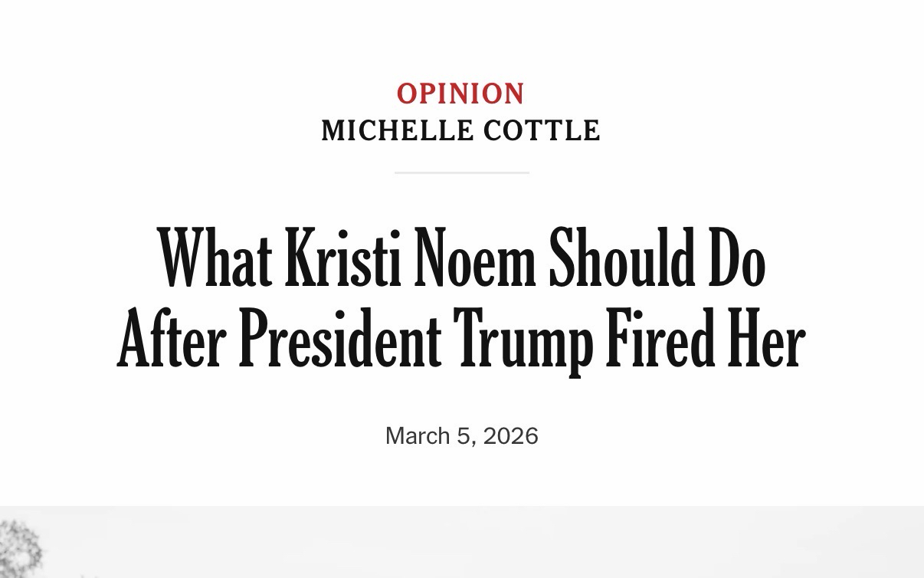Viewport: 924px width, 578px height.
Task: Click the March 5, 2026 publication date
Action: [461, 435]
